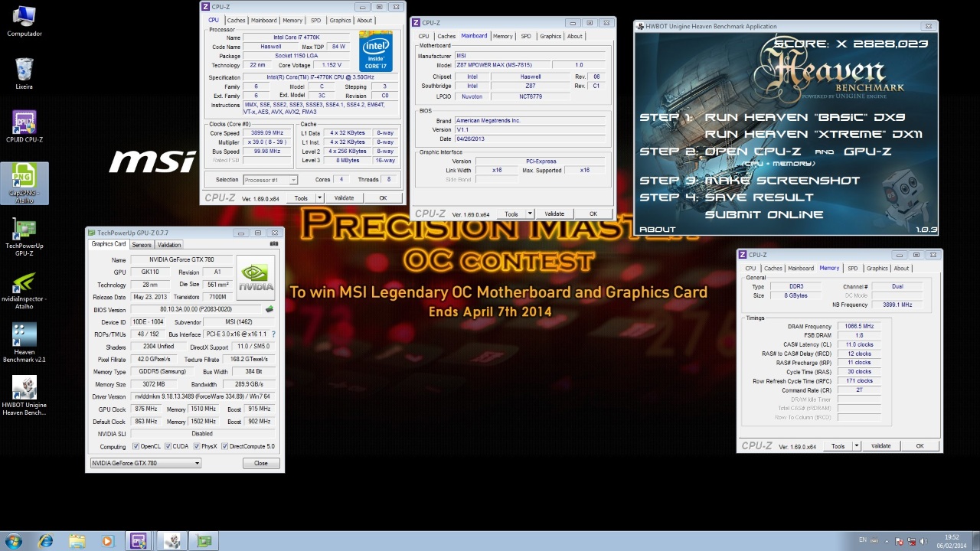Click the volume speaker tray icon
This screenshot has height=551, width=980.
tap(923, 541)
